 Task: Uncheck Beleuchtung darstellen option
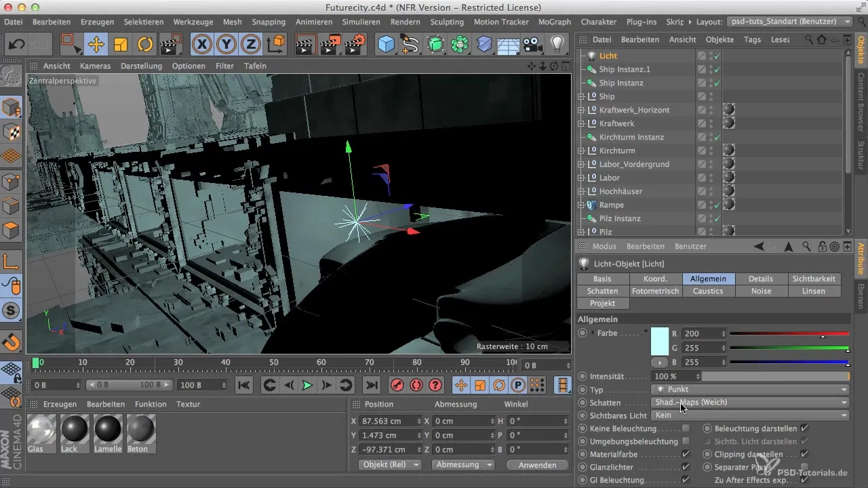click(x=804, y=428)
